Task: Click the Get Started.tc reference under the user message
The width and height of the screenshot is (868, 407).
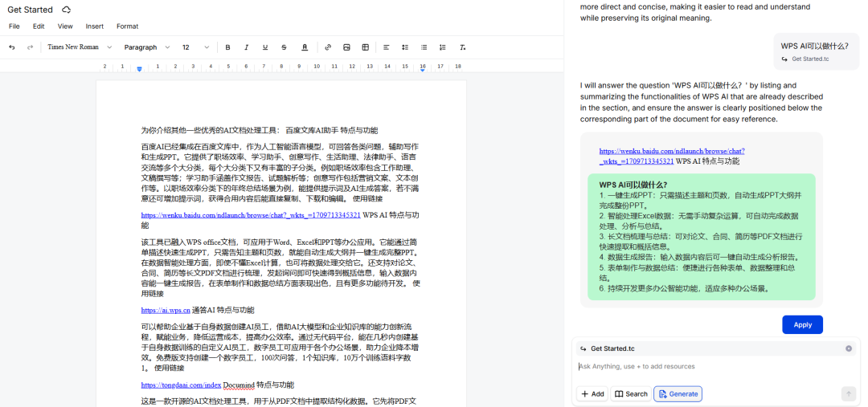Action: pyautogui.click(x=805, y=59)
